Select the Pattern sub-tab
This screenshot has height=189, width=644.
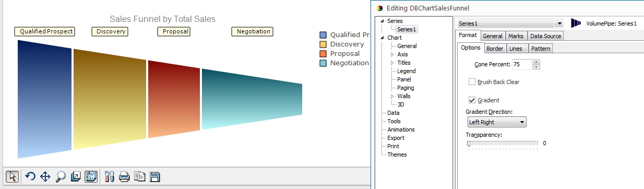point(541,49)
